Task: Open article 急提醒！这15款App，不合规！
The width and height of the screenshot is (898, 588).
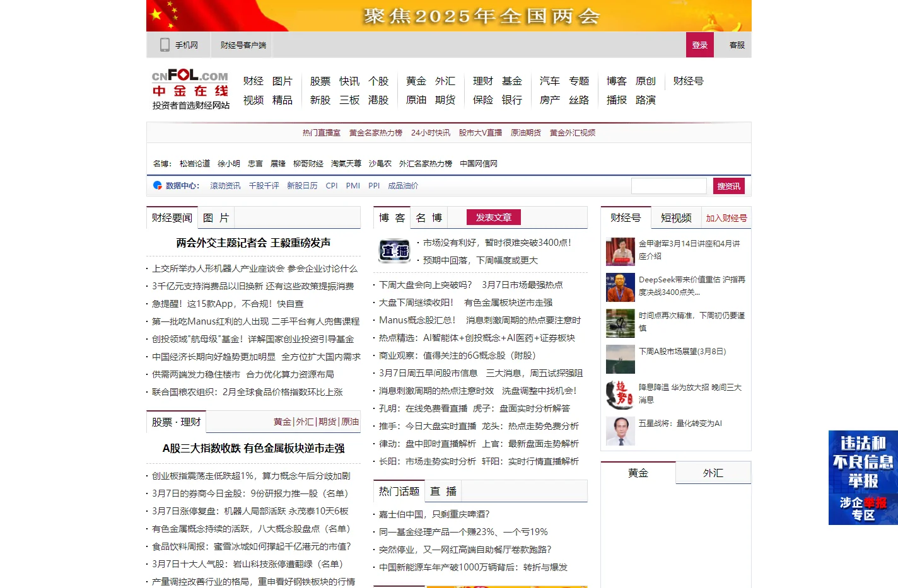Action: point(228,303)
